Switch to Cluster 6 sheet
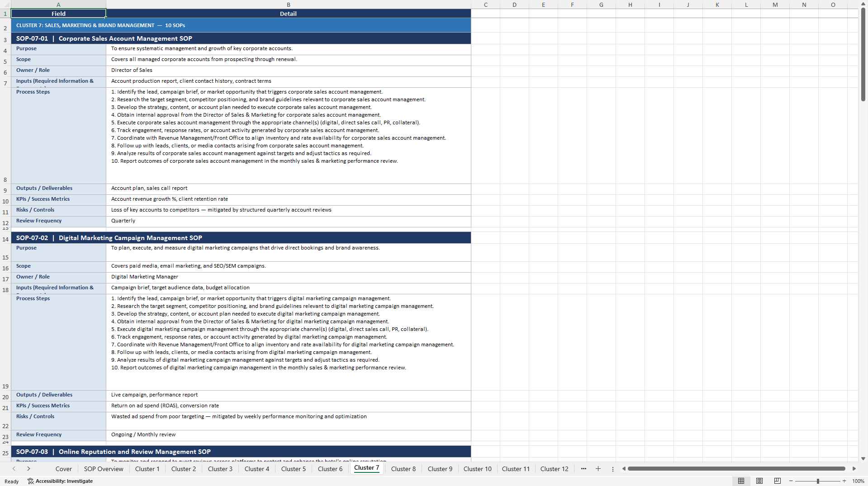Viewport: 868px width, 486px height. tap(330, 469)
